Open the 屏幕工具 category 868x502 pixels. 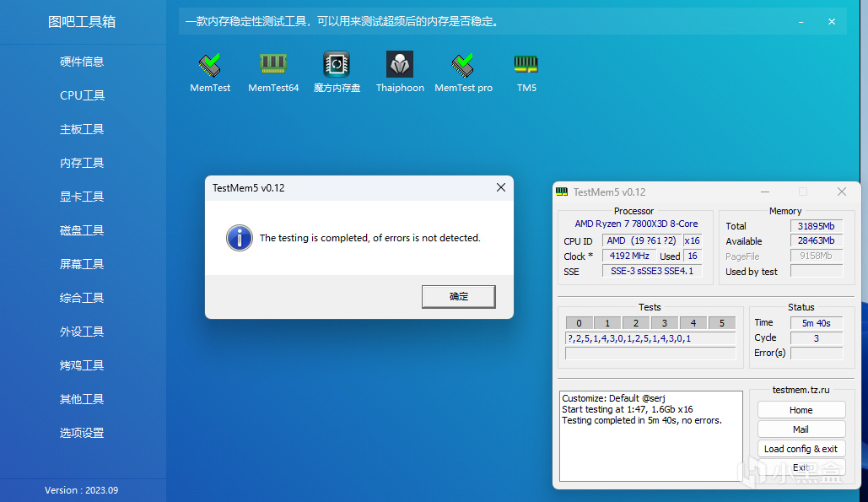pos(82,264)
